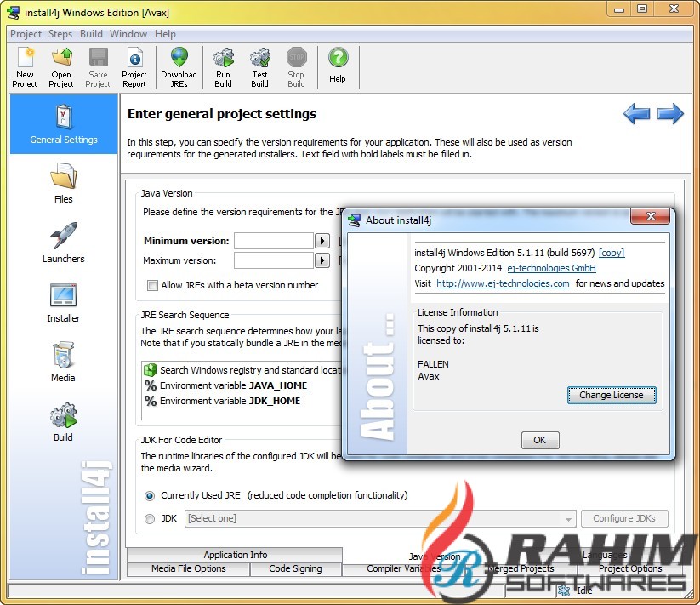Open the Steps menu
This screenshot has height=605, width=700.
click(x=60, y=34)
